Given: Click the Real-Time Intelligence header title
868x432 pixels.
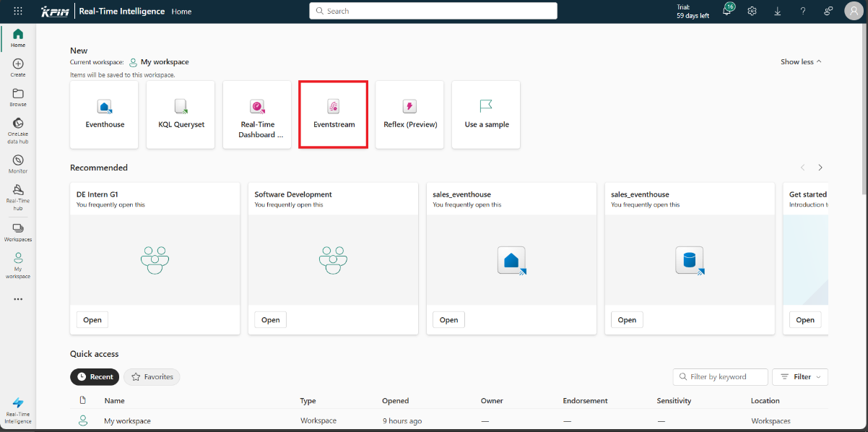Looking at the screenshot, I should tap(121, 12).
